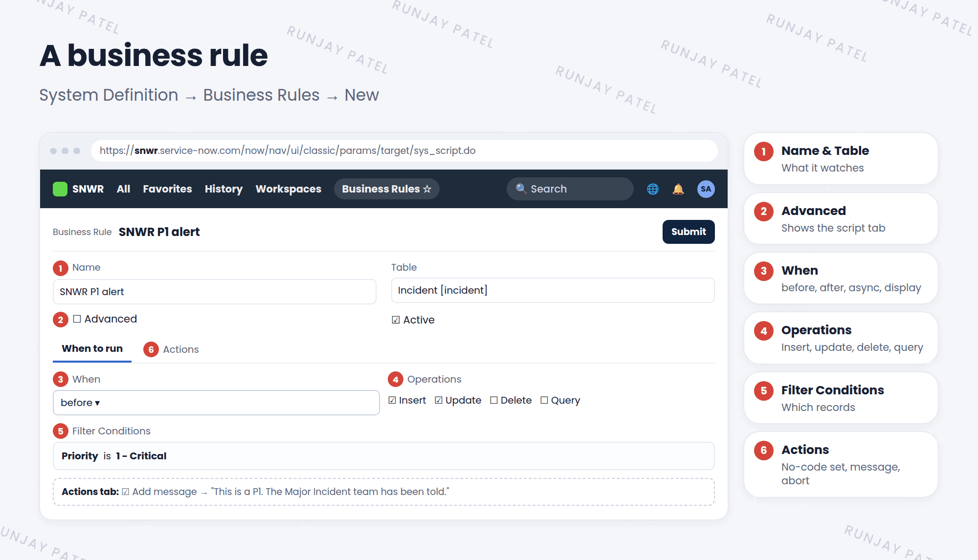The image size is (978, 560).
Task: Focus the Search box
Action: 570,189
